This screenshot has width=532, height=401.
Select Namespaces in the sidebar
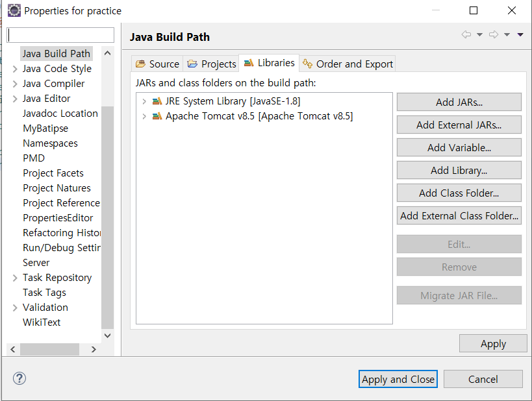pos(50,143)
